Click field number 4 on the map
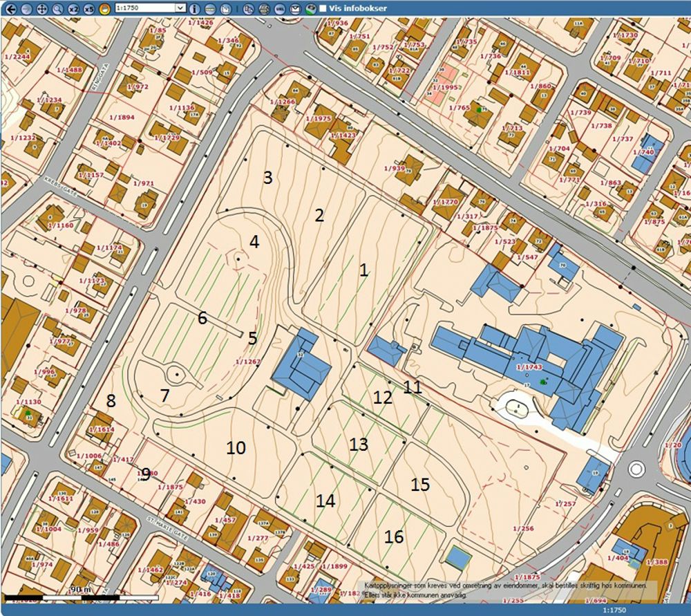Screen dimensions: 691x616 [x=254, y=242]
